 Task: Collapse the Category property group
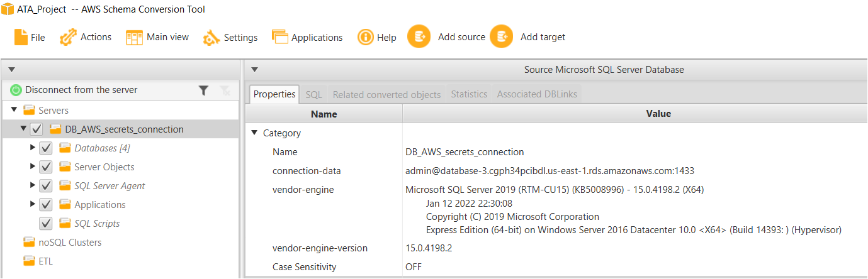coord(254,133)
